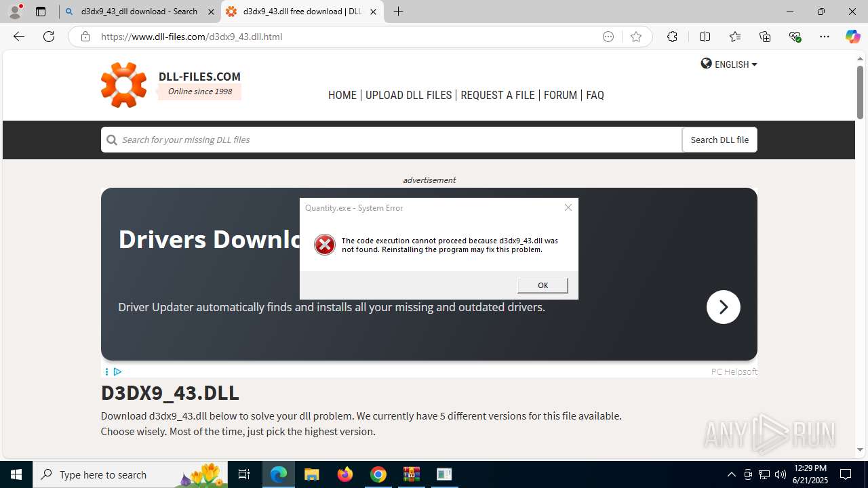Click the D3DX9_43.DLL page heading
This screenshot has width=868, height=488.
click(170, 392)
